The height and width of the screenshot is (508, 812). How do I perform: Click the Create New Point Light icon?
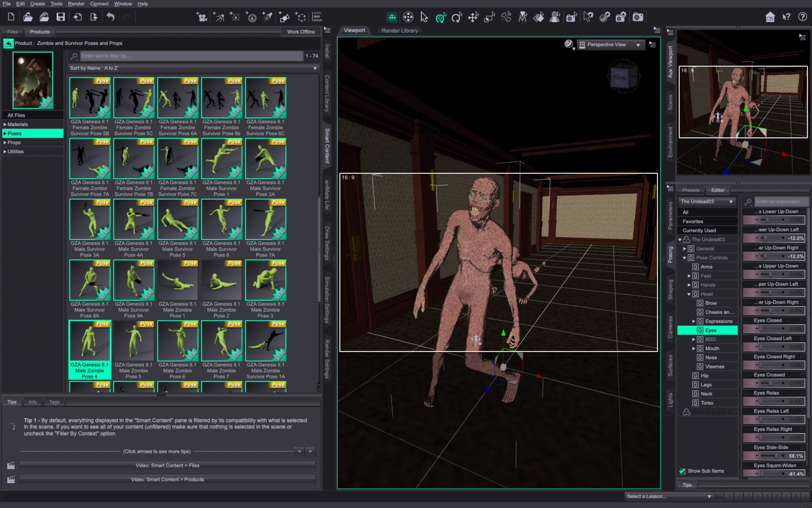coord(235,17)
